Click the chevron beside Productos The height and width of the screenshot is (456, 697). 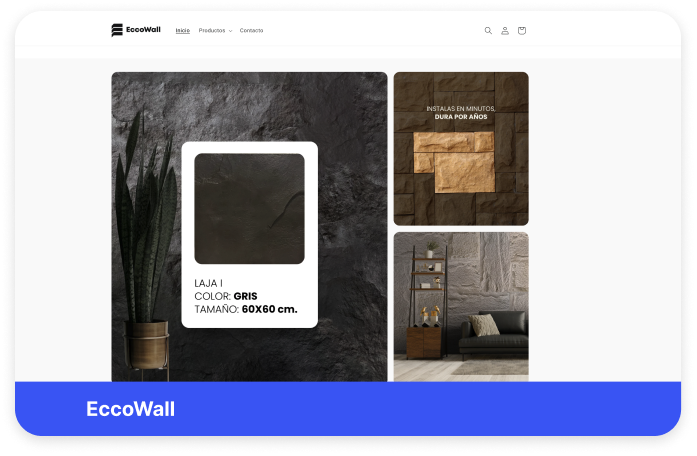230,31
